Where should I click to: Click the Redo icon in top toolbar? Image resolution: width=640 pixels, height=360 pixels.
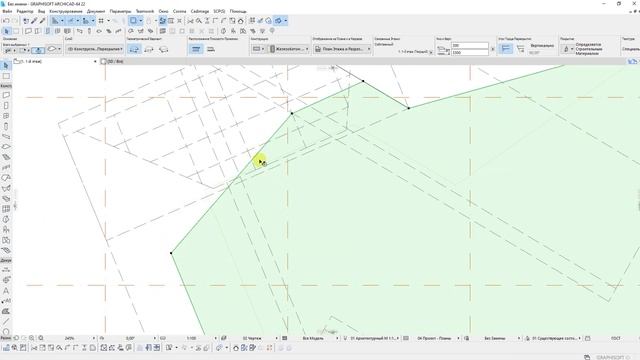15,20
